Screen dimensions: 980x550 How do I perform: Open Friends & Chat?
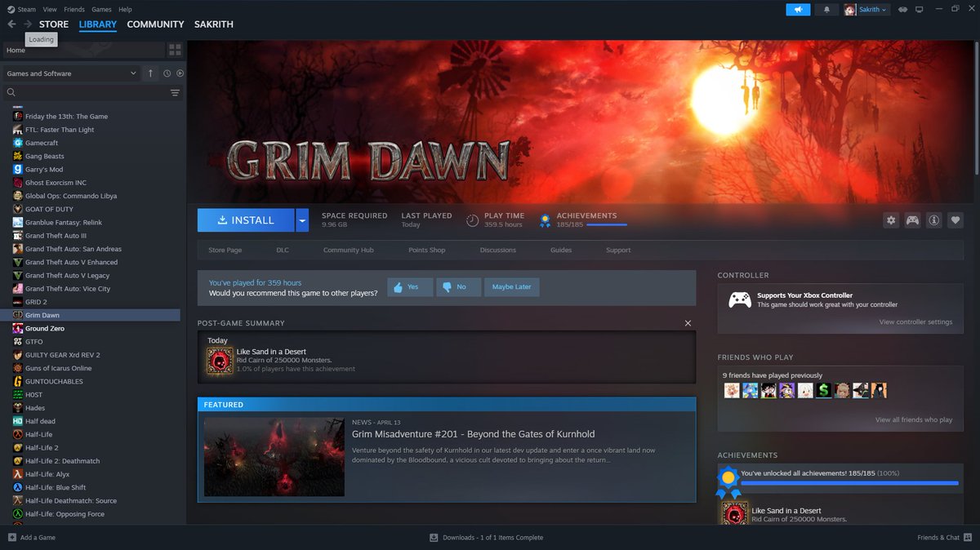click(x=945, y=538)
